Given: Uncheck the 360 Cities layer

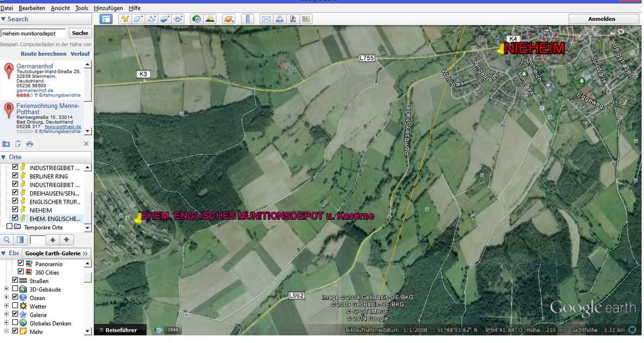Looking at the screenshot, I should pyautogui.click(x=21, y=272).
